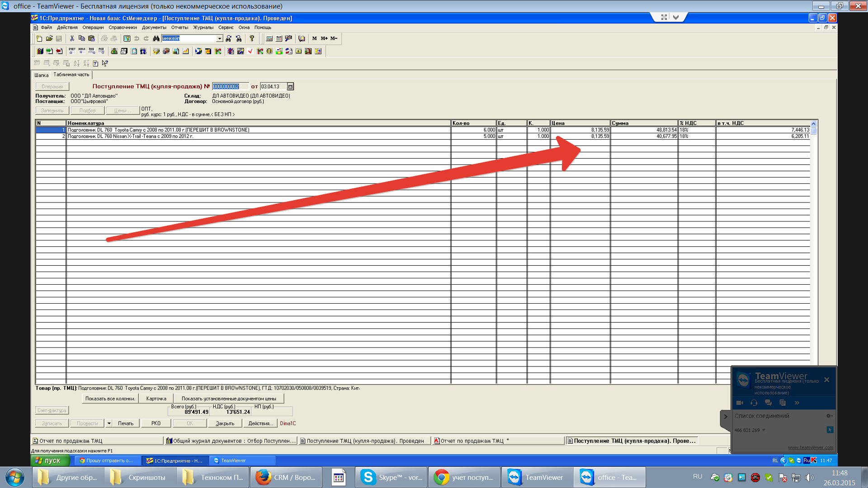The width and height of the screenshot is (868, 488).
Task: Click the red checkmark toolbar icon
Action: [250, 51]
